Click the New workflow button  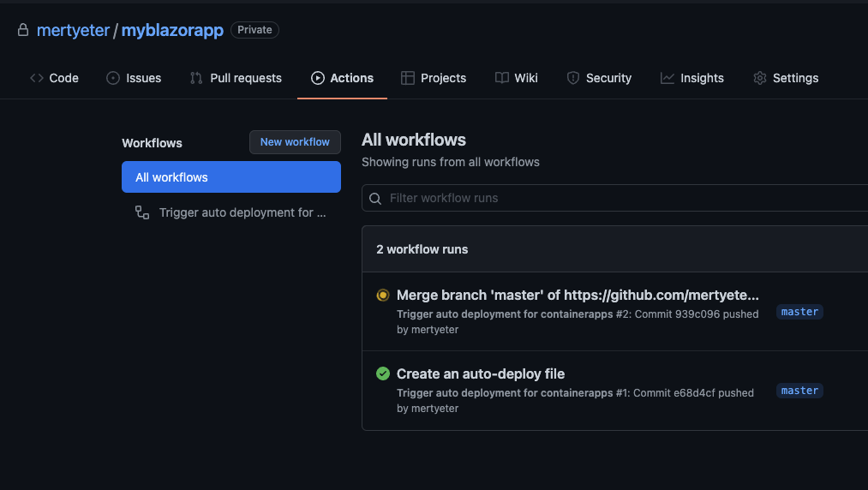click(x=295, y=142)
